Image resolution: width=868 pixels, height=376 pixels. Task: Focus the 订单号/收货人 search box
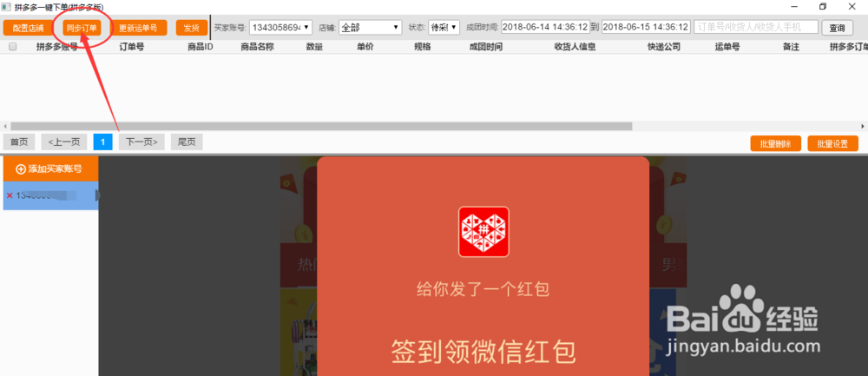click(756, 27)
